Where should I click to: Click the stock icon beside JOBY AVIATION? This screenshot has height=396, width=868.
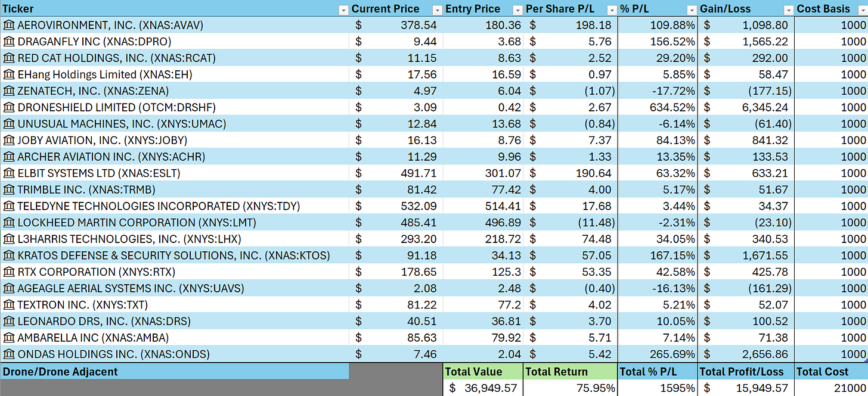(x=9, y=141)
